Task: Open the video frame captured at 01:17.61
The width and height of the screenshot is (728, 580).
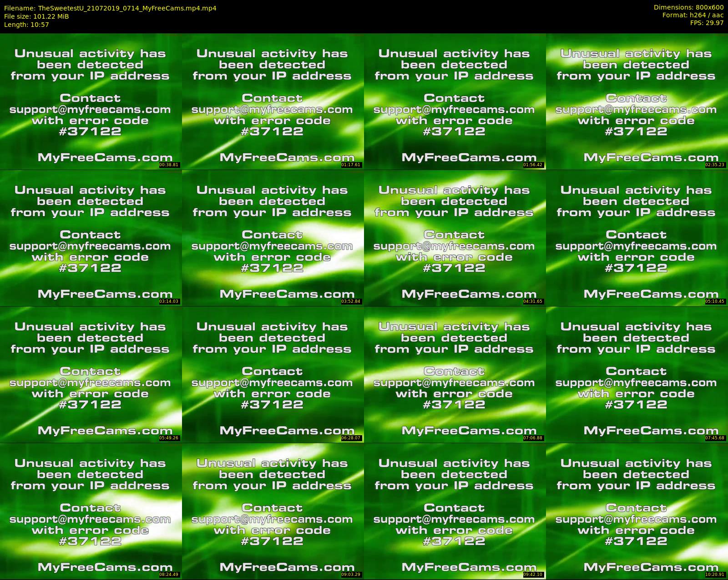Action: (273, 101)
